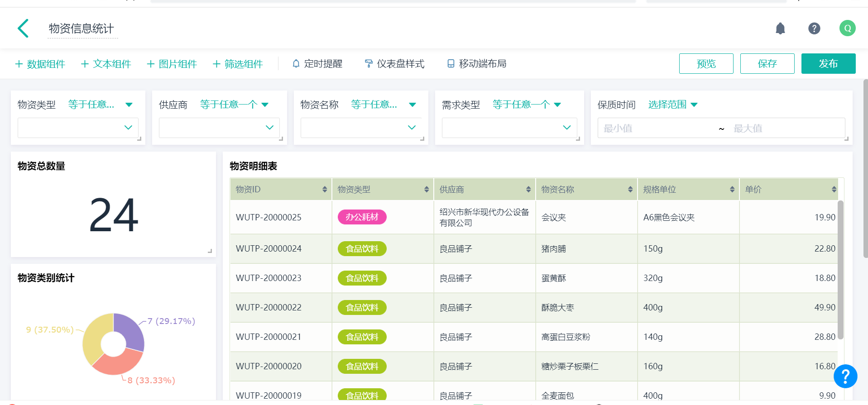The width and height of the screenshot is (868, 405).
Task: Click the back arrow icon
Action: (x=23, y=29)
